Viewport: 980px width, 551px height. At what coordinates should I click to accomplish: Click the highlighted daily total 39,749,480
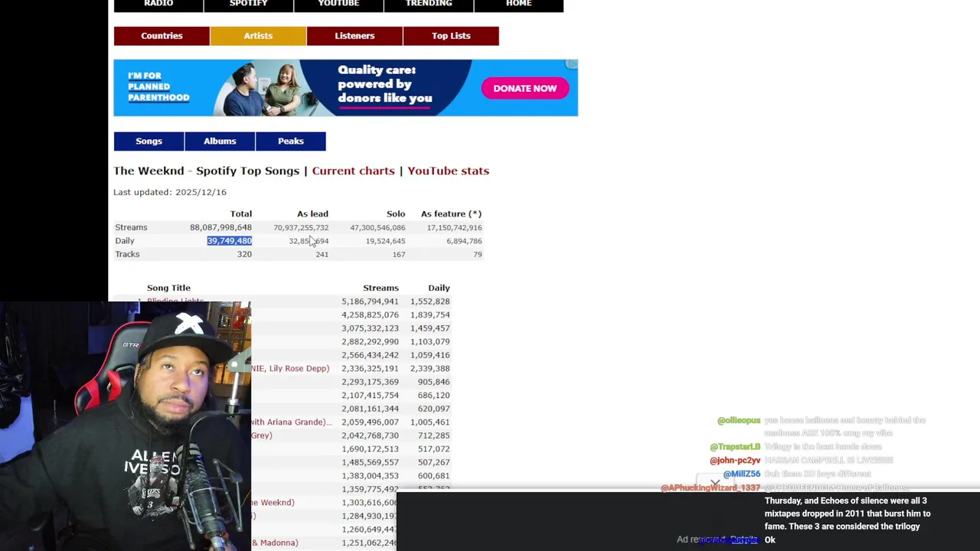pyautogui.click(x=229, y=241)
